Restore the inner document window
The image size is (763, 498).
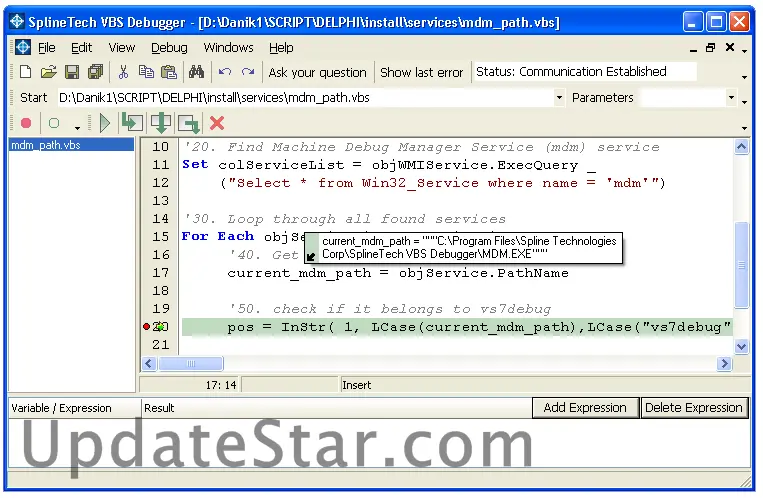pyautogui.click(x=710, y=47)
